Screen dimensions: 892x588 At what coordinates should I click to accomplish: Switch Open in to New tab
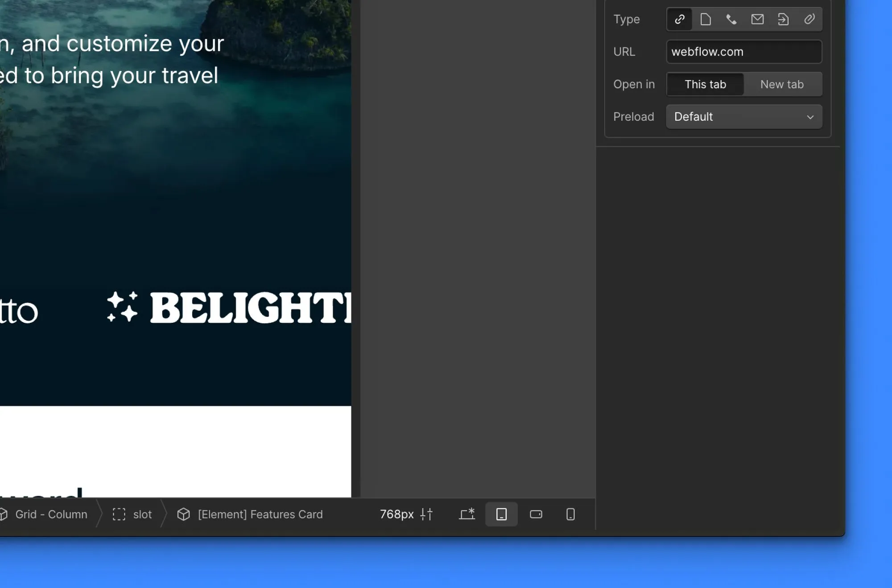click(782, 84)
